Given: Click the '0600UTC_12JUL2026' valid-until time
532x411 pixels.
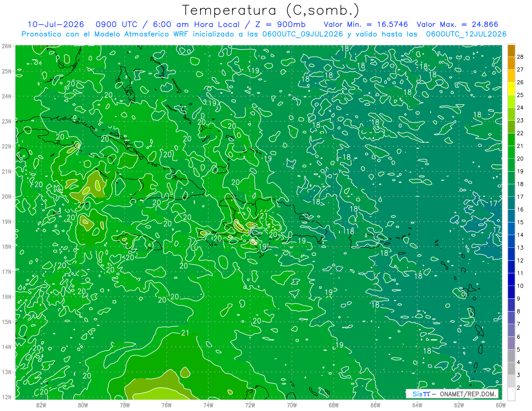Looking at the screenshot, I should 466,34.
